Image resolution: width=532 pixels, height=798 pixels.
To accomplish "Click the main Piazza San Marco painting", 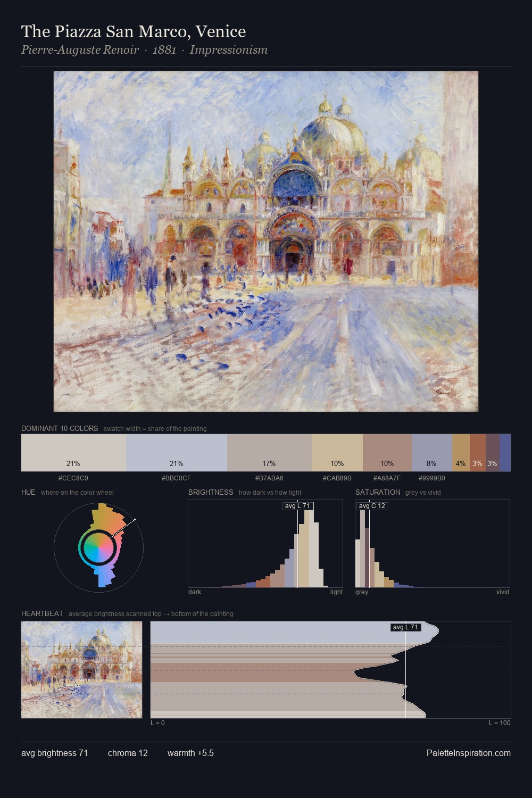I will point(266,242).
